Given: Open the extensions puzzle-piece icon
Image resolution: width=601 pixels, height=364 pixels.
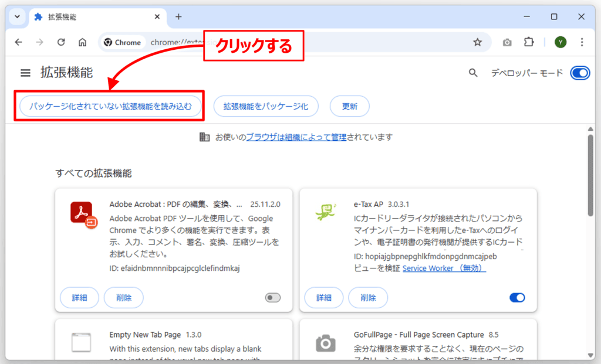Looking at the screenshot, I should [x=529, y=42].
